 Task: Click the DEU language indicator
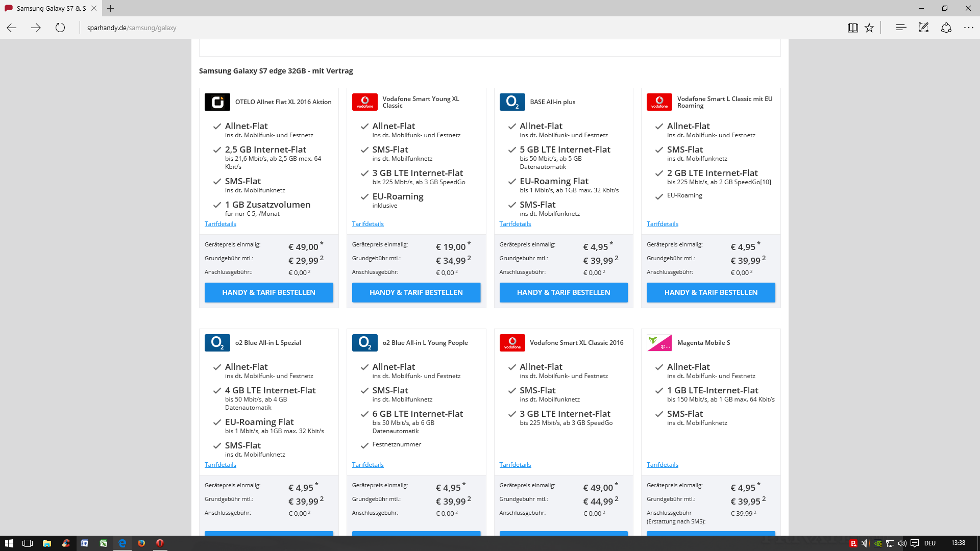(929, 543)
